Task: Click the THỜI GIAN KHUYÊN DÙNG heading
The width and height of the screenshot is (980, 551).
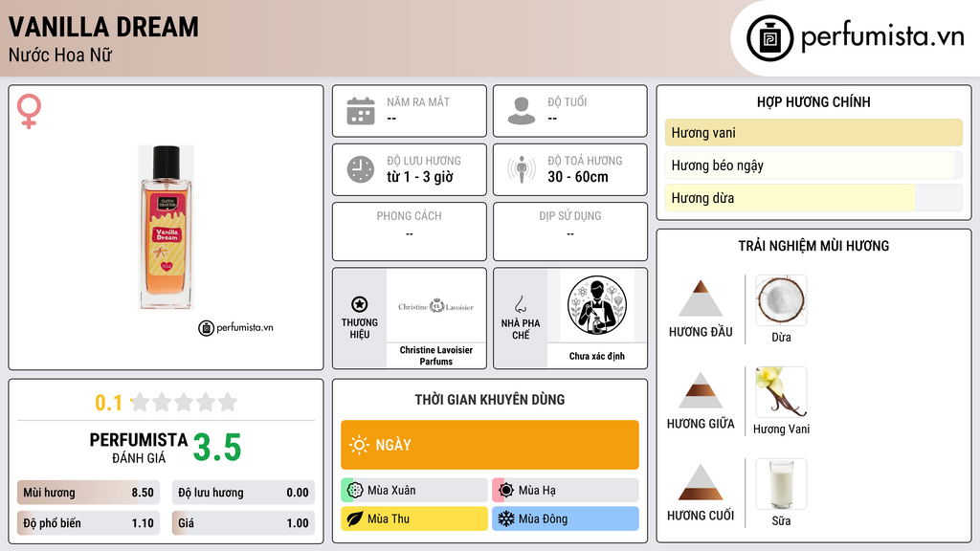Action: [x=489, y=400]
